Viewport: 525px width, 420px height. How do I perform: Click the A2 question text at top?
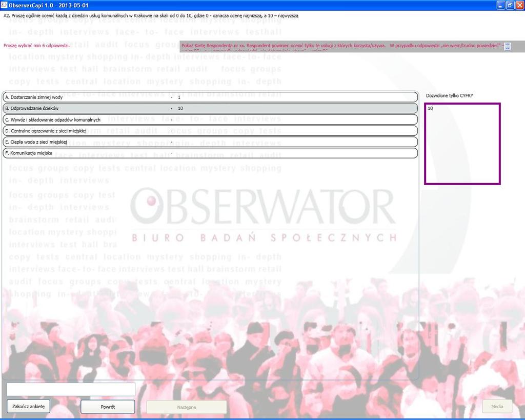pyautogui.click(x=151, y=15)
